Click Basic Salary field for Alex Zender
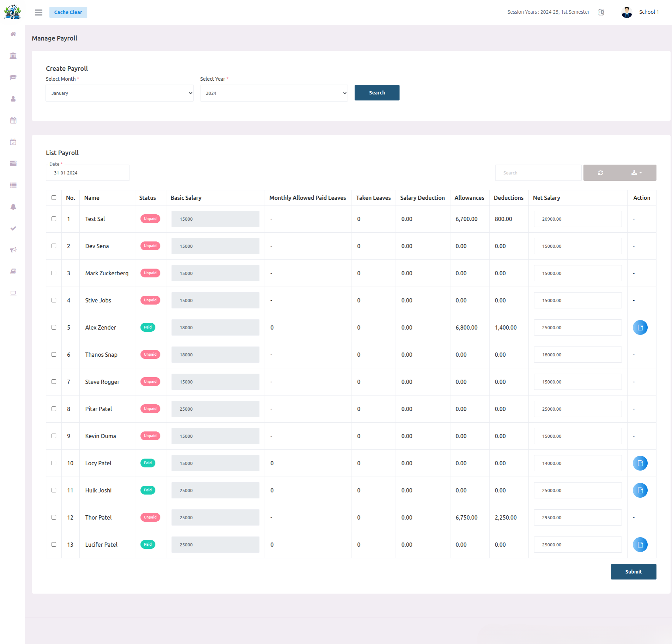 tap(215, 327)
